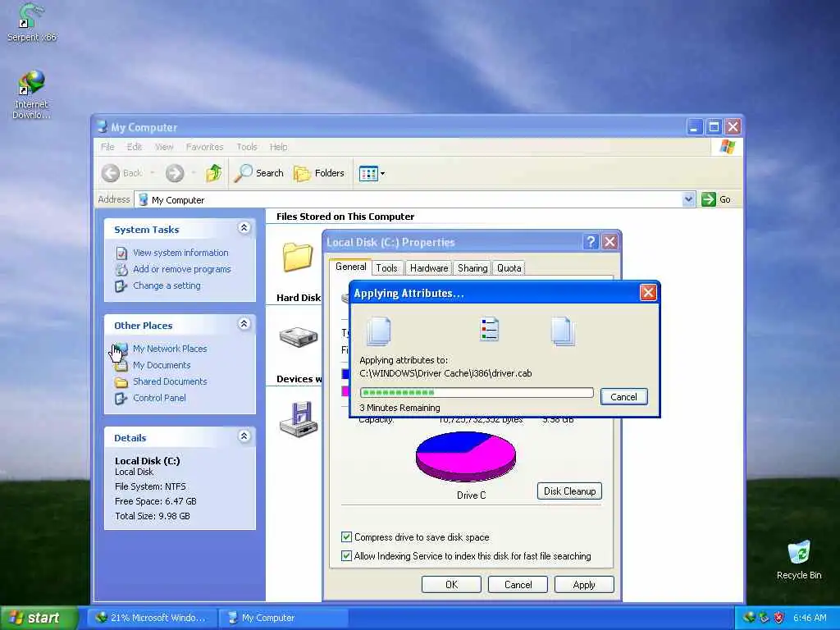Click the green Go arrow button
The image size is (840, 630).
[709, 199]
